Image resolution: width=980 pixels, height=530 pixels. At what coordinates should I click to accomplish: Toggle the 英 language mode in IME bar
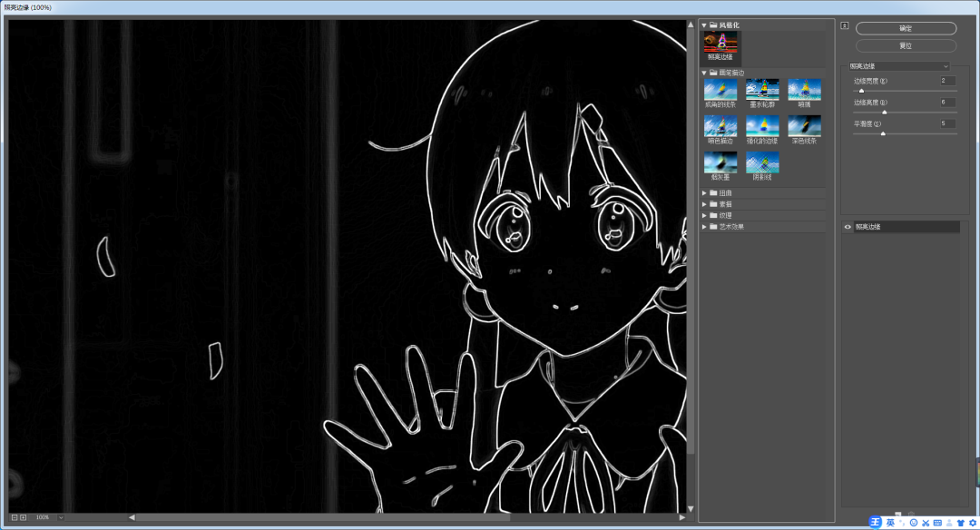point(890,523)
